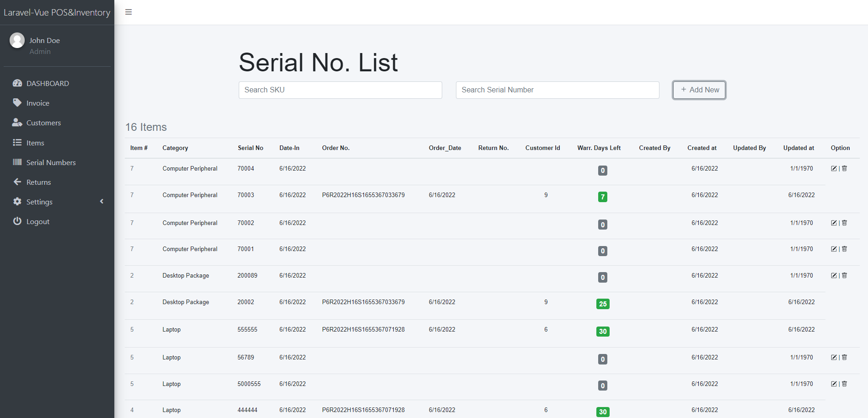Click the Customers people icon

[x=17, y=123]
